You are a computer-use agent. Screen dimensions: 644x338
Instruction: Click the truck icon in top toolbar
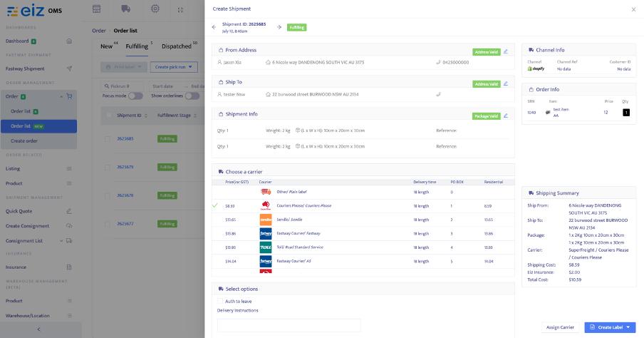click(x=125, y=9)
